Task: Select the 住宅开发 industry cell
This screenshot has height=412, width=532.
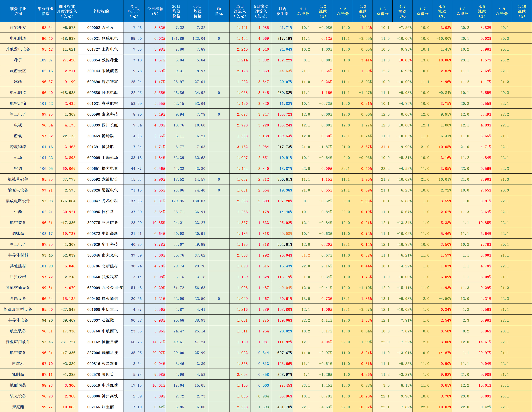Action: (18, 28)
